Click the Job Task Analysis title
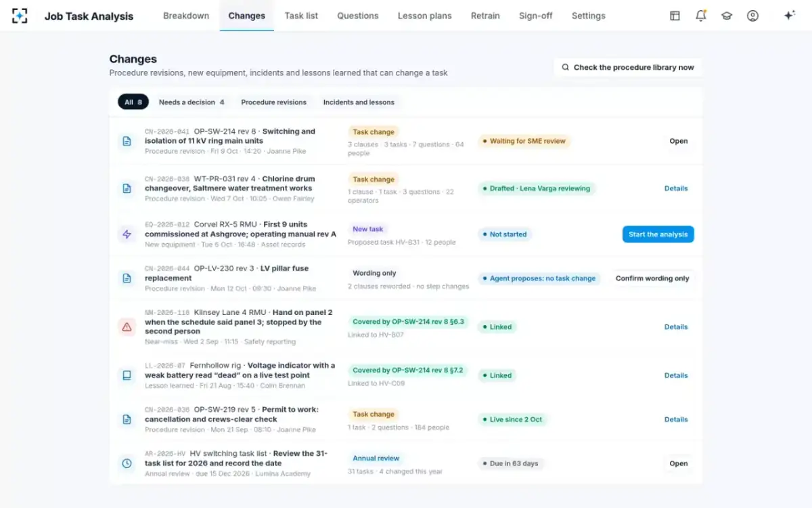Screen dimensions: 812x508 (89, 16)
